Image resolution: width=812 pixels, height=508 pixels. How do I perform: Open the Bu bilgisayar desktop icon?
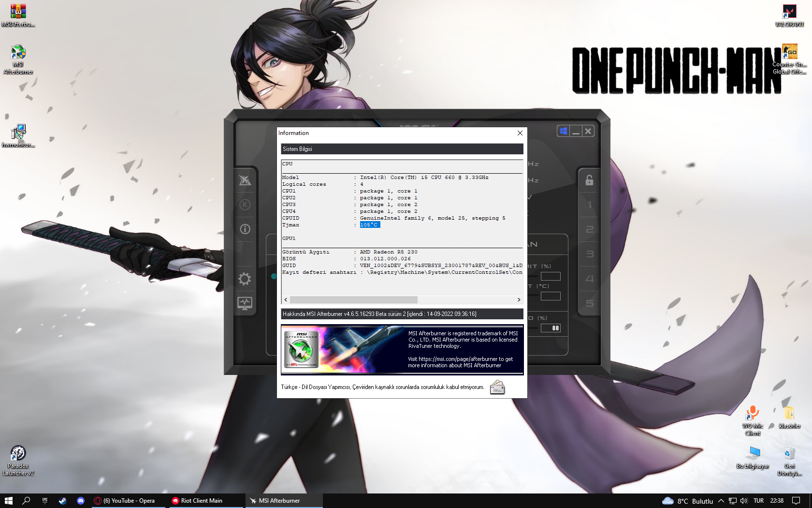[x=753, y=458]
